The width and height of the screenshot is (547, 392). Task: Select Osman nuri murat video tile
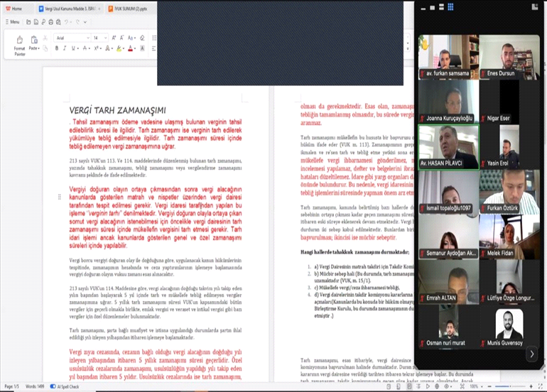click(x=449, y=327)
